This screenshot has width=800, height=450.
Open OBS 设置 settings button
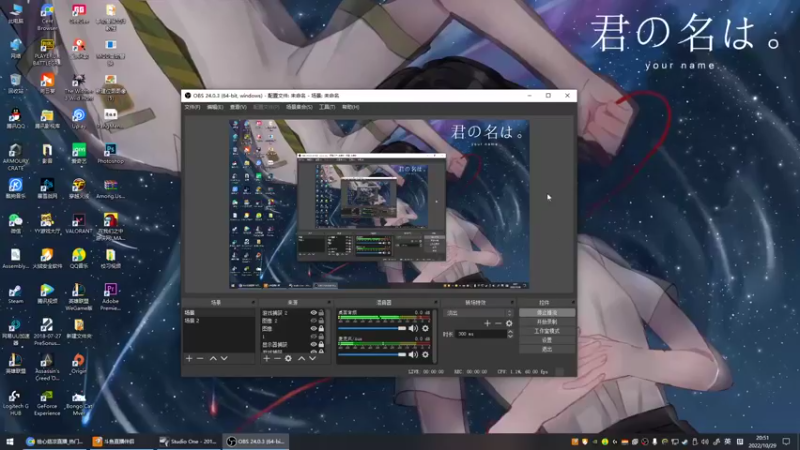[547, 340]
